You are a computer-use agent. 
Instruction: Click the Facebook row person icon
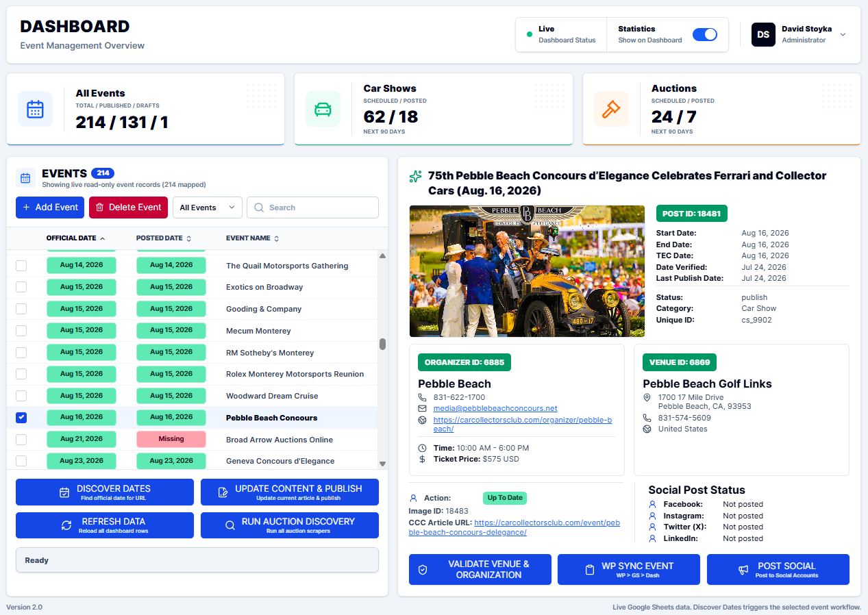[x=652, y=504]
